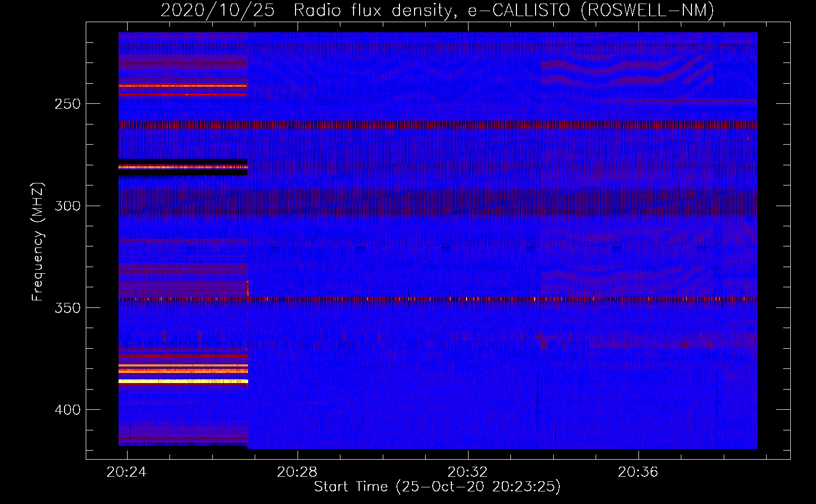Click the 20:32 time tick label
The image size is (816, 504).
click(x=468, y=472)
